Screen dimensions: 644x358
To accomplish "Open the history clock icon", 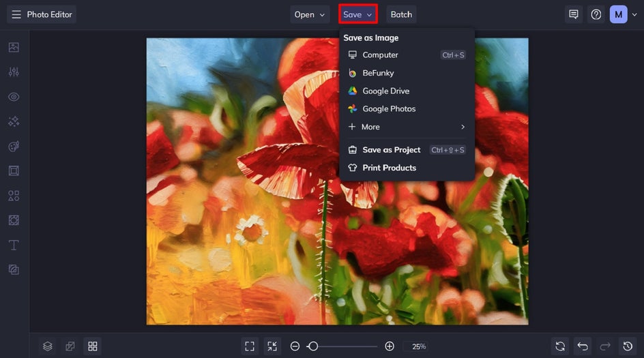I will point(628,346).
